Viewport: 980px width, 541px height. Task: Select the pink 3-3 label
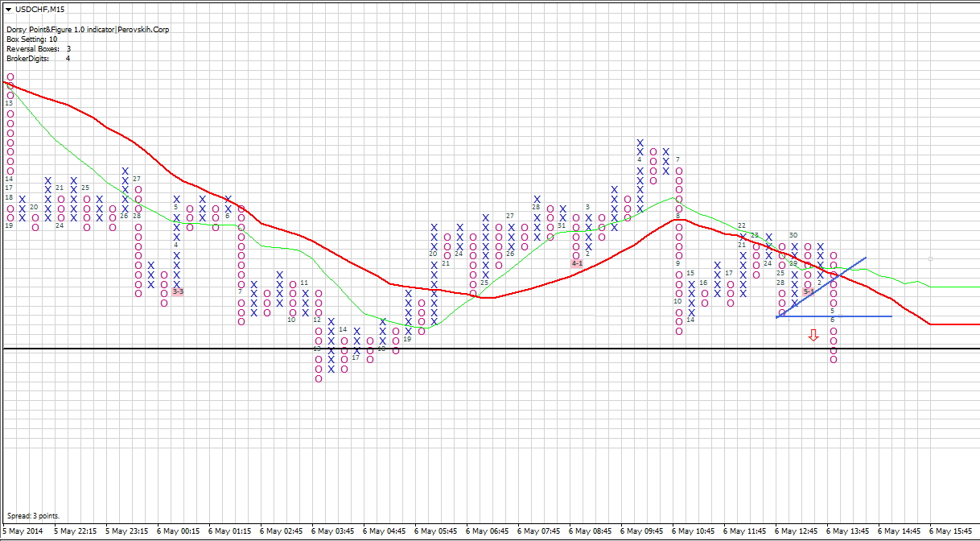[178, 291]
